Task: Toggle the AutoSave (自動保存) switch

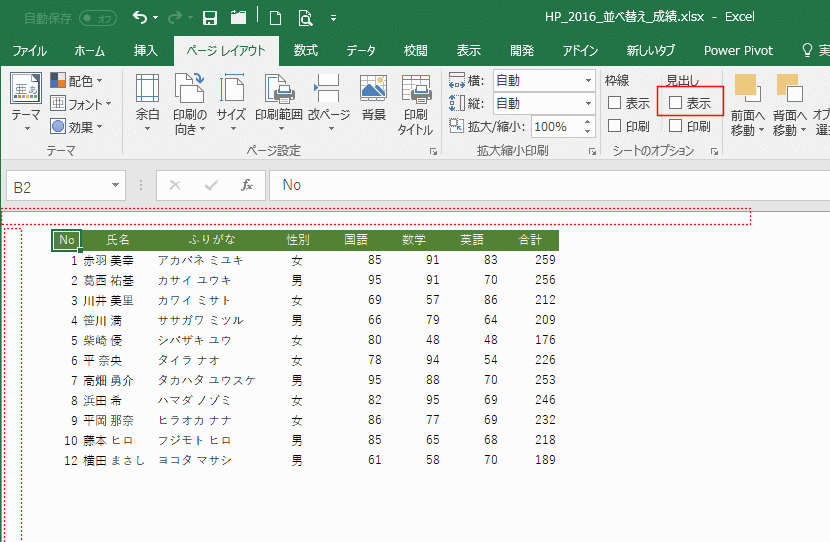Action: [98, 19]
